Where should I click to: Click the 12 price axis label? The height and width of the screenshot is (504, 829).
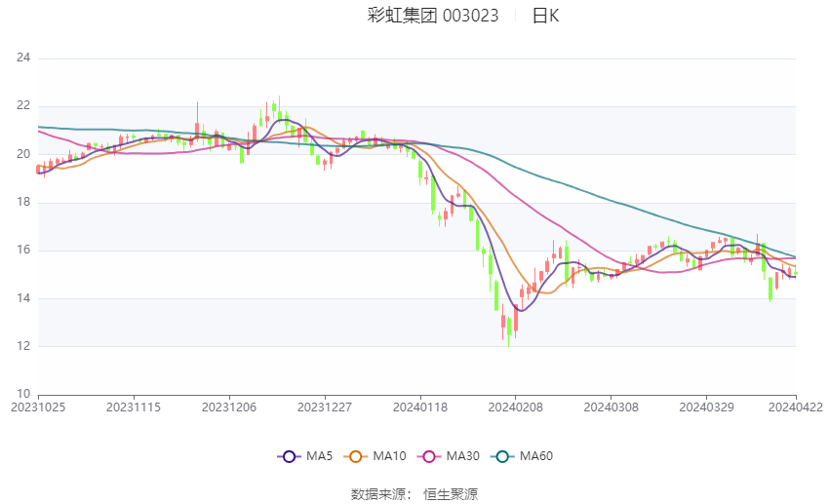[x=23, y=346]
